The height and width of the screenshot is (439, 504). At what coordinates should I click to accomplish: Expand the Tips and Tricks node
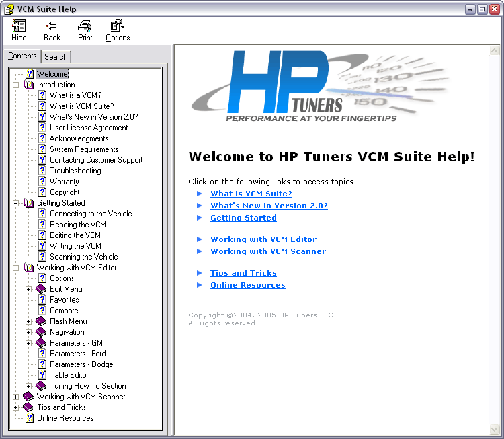click(15, 408)
